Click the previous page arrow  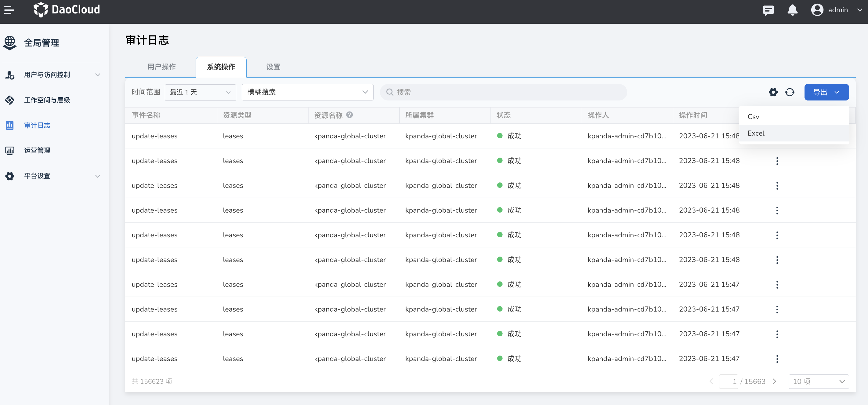point(711,381)
